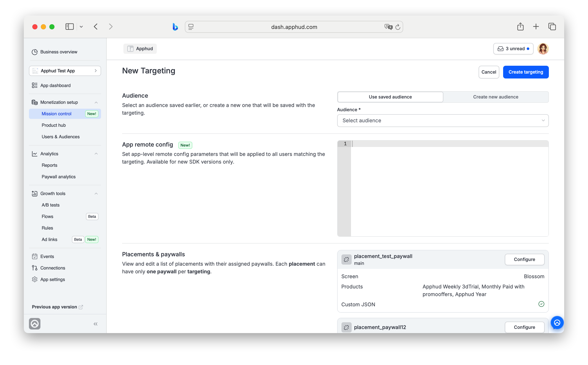Open Users & Audiences
The image size is (588, 365).
pyautogui.click(x=61, y=137)
